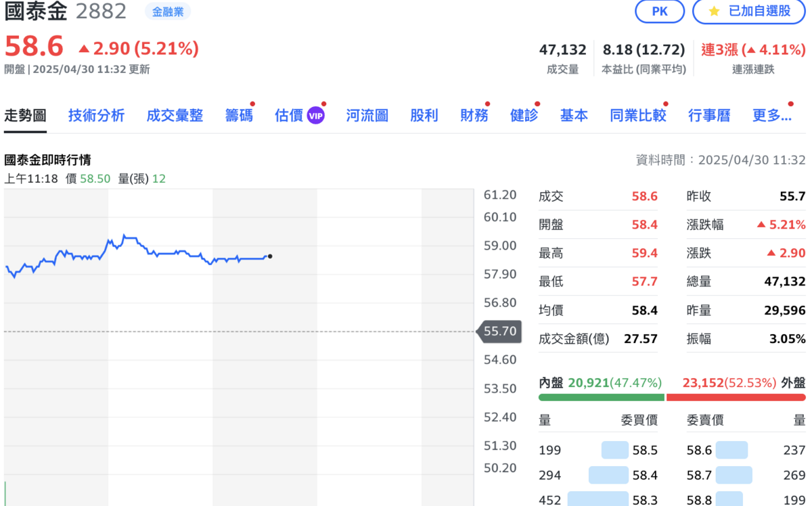The height and width of the screenshot is (506, 812).
Task: Select the 健診 tab
Action: point(524,116)
